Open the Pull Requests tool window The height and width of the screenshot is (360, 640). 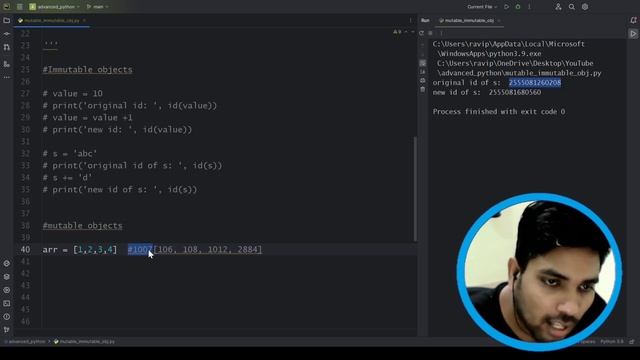pyautogui.click(x=7, y=47)
